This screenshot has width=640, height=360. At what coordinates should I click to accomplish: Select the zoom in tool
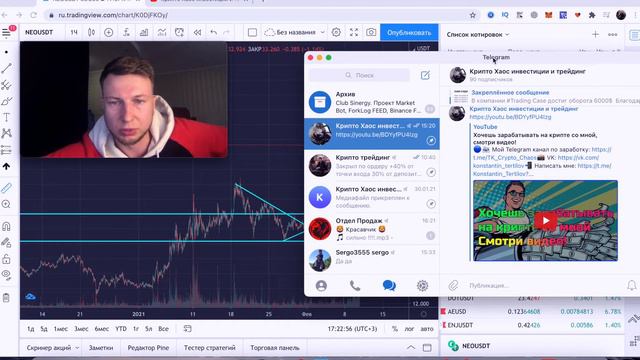click(x=6, y=204)
